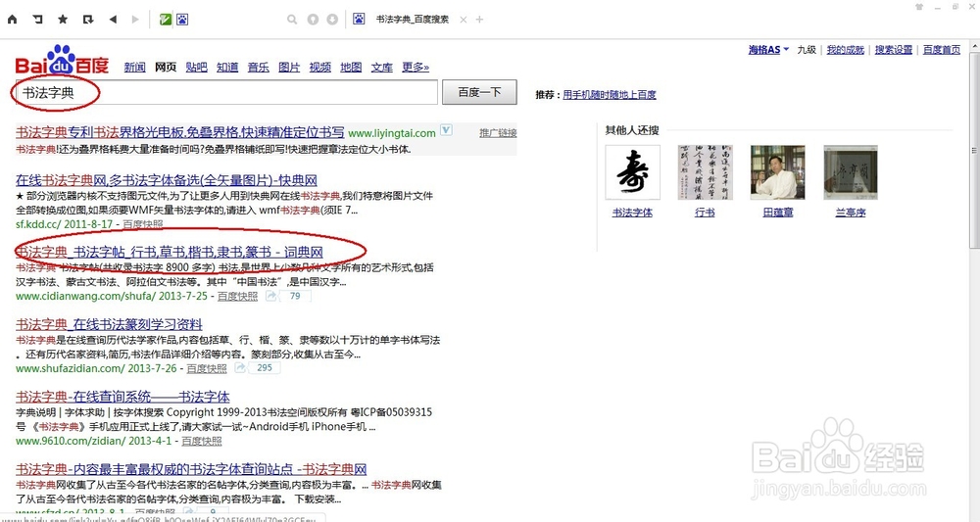Go to 百度首页 link
The height and width of the screenshot is (522, 980).
coord(941,49)
